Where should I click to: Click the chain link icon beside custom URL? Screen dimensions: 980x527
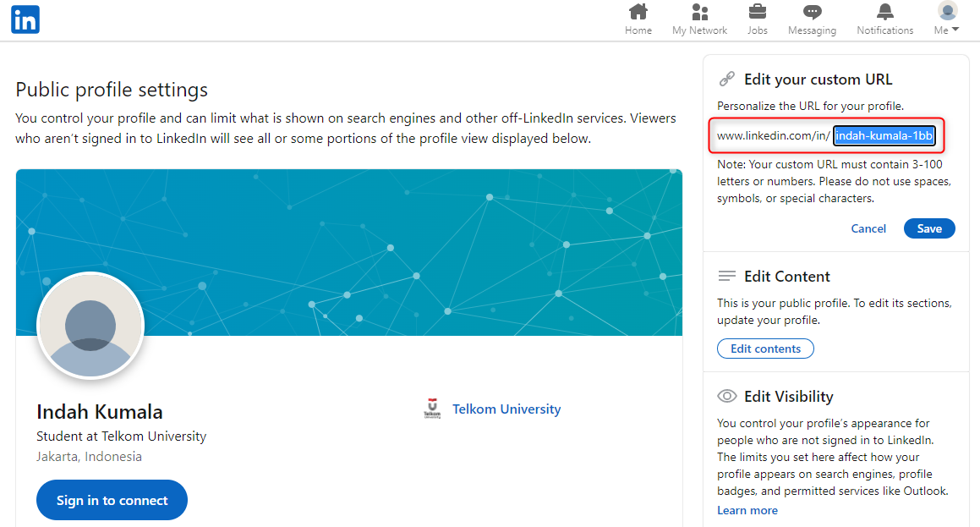727,79
